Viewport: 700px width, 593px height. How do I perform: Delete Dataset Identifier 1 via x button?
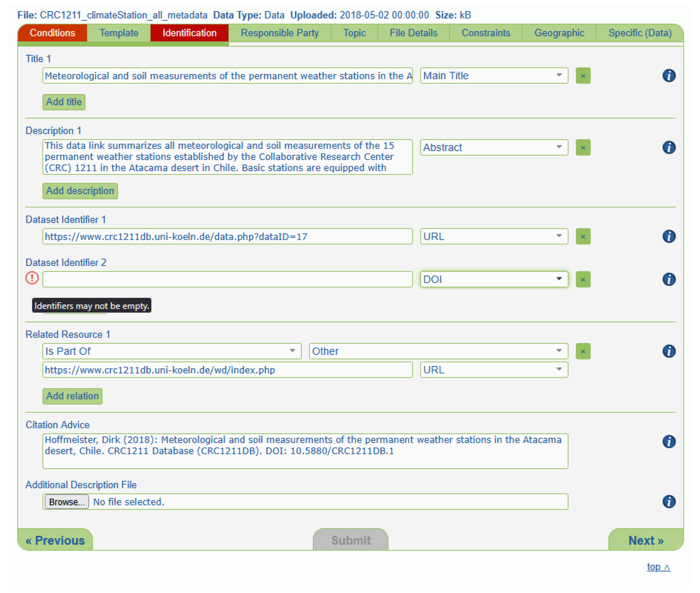pyautogui.click(x=583, y=236)
